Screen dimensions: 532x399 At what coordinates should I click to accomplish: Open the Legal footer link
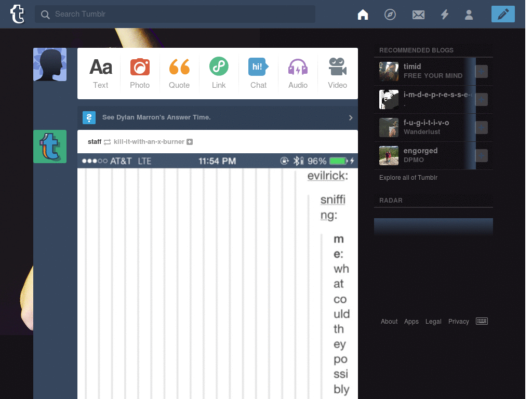[x=433, y=321]
